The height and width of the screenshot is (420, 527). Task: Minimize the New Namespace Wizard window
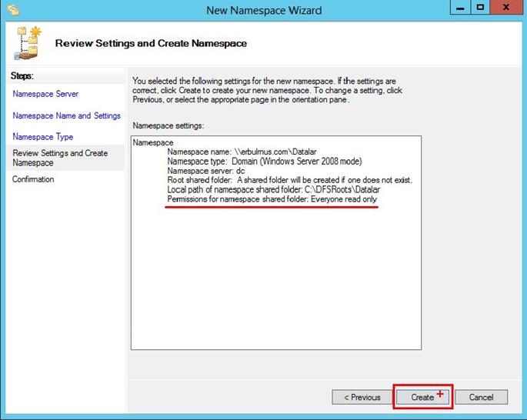point(455,8)
